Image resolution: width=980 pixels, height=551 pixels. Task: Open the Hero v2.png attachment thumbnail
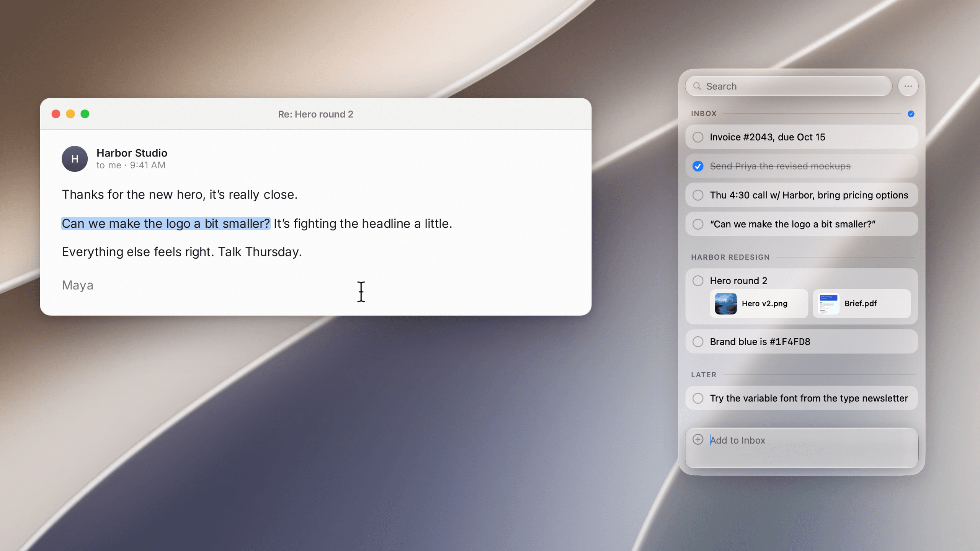tap(759, 303)
